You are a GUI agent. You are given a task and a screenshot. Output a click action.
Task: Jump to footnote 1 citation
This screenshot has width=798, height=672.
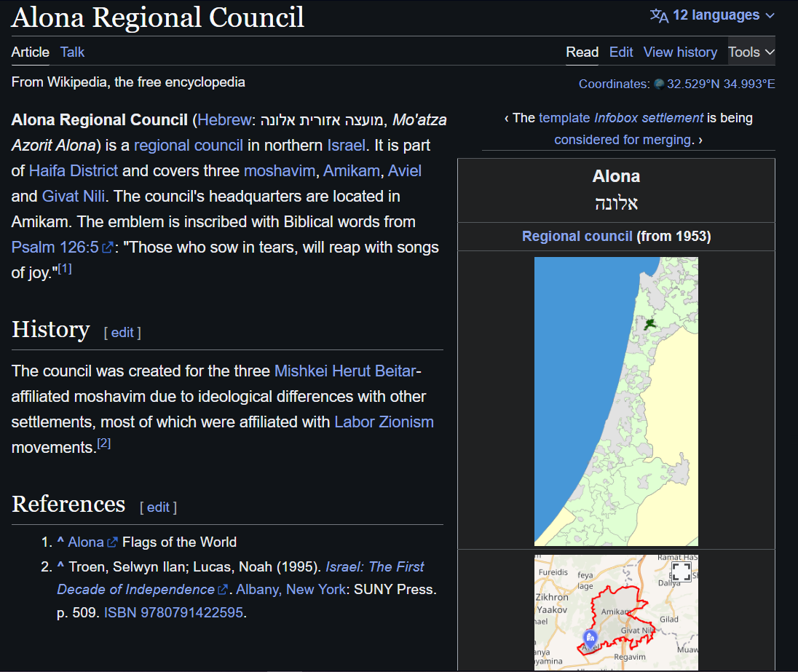(x=65, y=269)
